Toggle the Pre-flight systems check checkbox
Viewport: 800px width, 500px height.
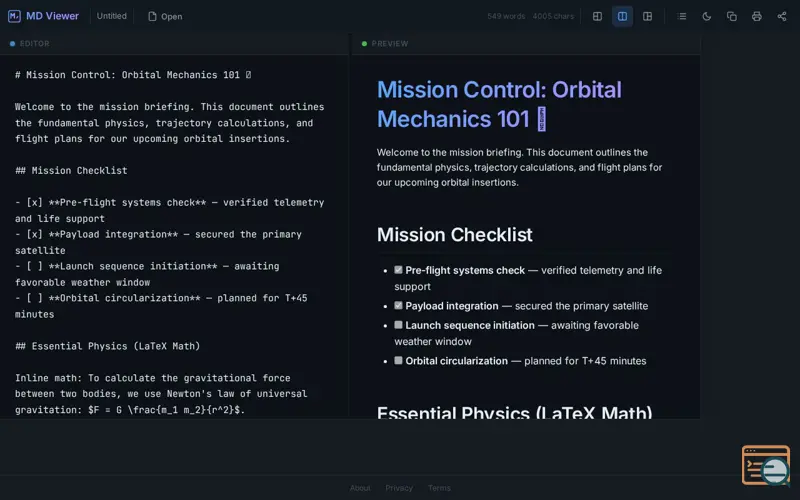[398, 270]
